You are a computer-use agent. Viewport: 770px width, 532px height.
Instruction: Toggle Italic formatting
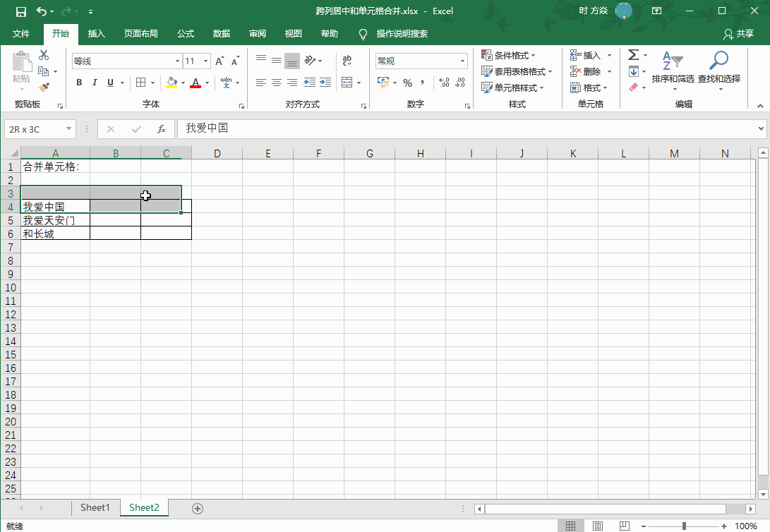[95, 83]
